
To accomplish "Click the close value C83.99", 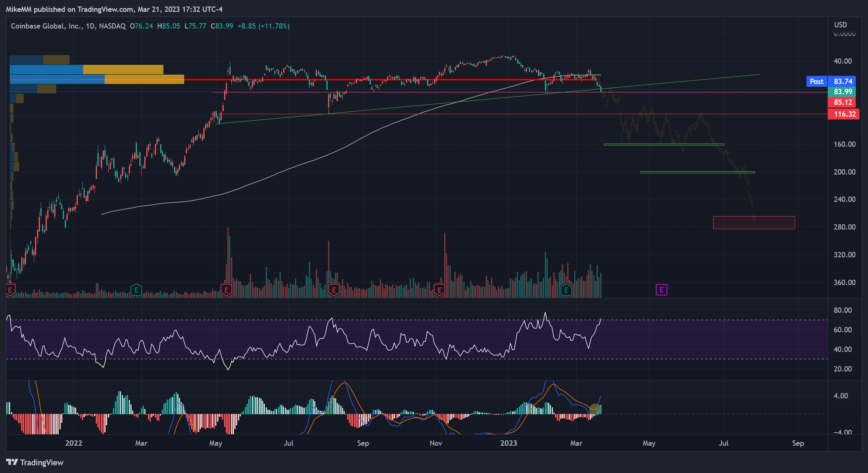I will [x=222, y=26].
